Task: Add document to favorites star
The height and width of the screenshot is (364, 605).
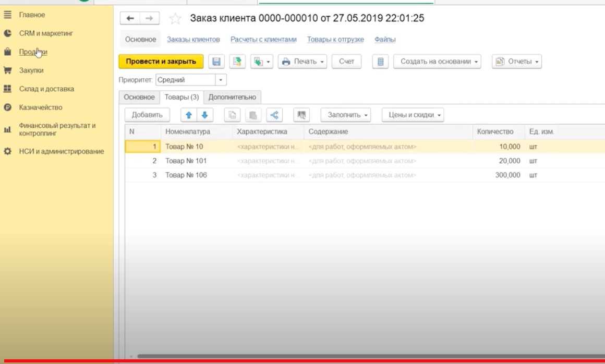Action: coord(176,19)
